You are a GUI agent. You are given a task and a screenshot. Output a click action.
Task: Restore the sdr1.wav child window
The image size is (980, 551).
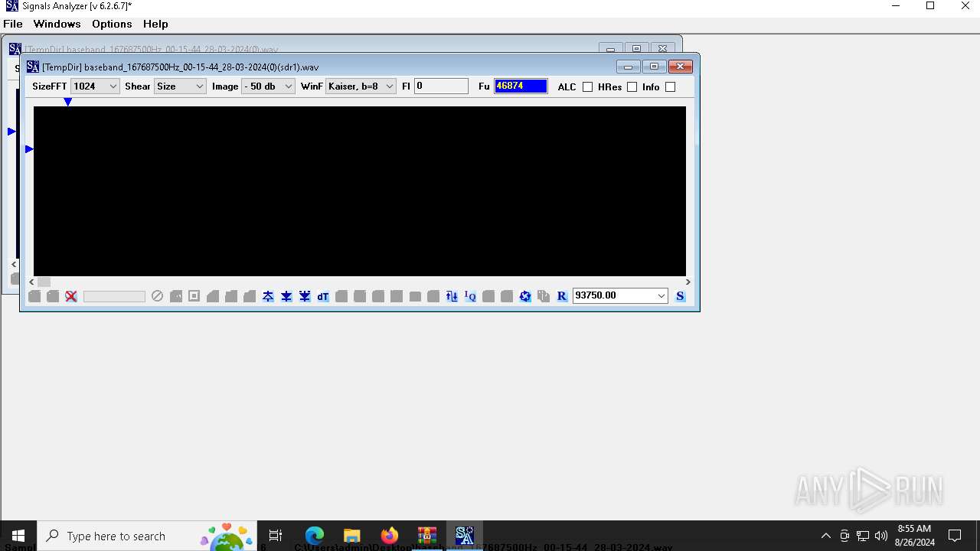[x=654, y=67]
